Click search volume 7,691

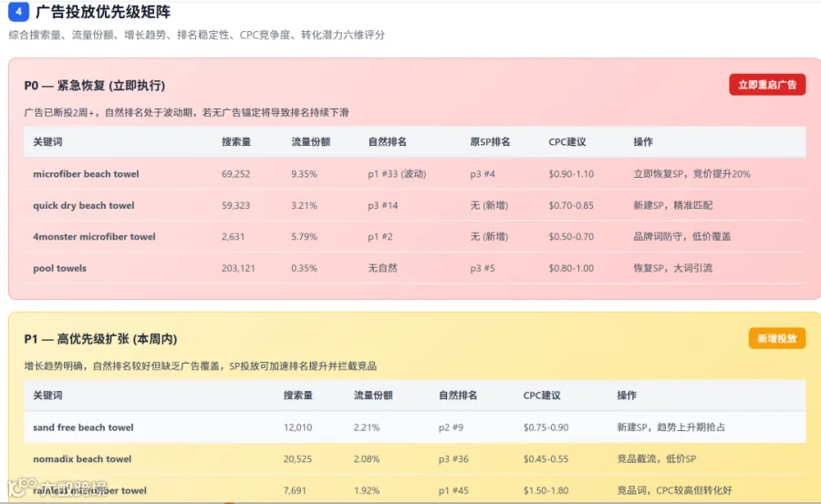tap(295, 490)
